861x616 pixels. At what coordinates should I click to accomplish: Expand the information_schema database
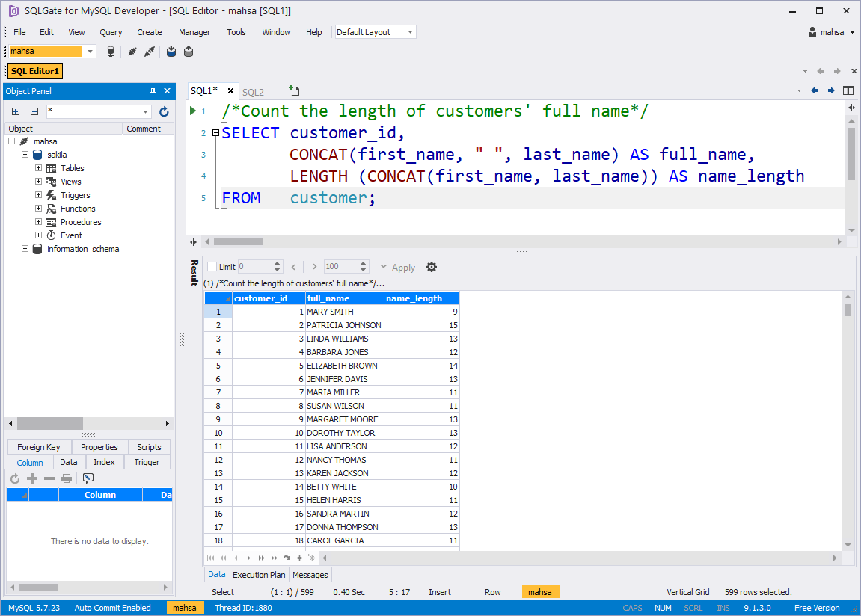[x=25, y=249]
